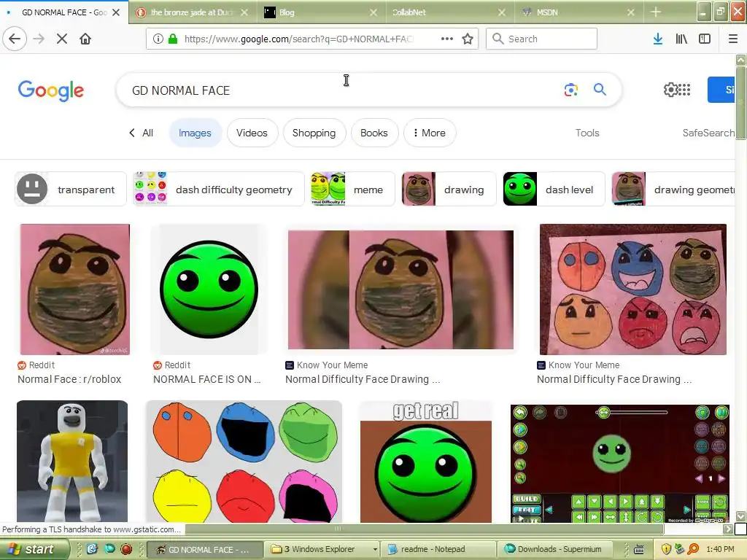
Task: Select the dash level suggestion chip
Action: click(554, 190)
